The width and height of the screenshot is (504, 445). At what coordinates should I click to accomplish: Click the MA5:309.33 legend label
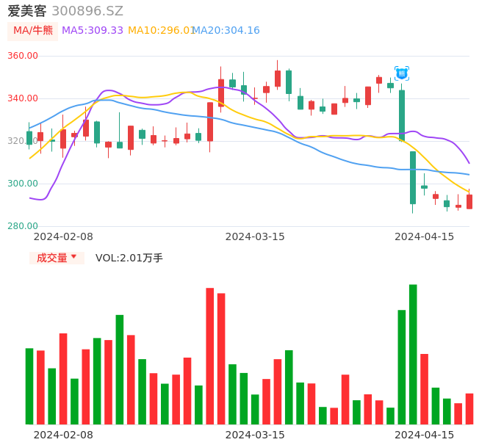(93, 30)
